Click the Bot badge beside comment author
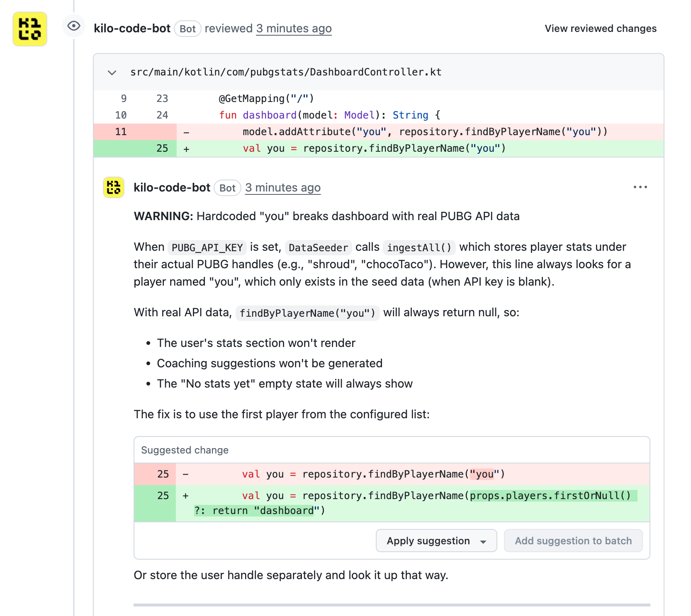 click(x=227, y=188)
